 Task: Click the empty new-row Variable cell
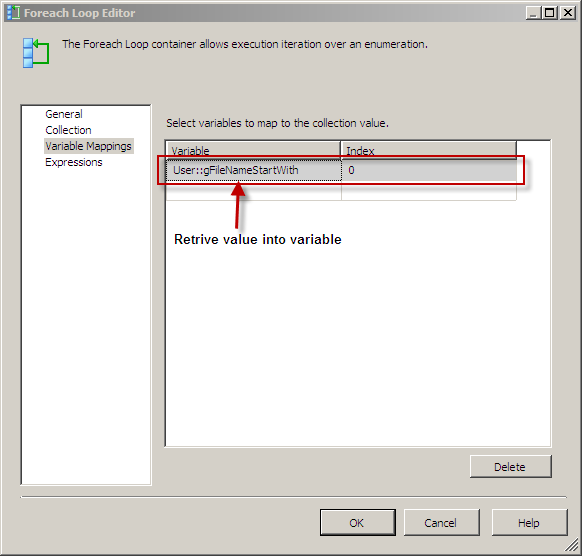pos(254,191)
